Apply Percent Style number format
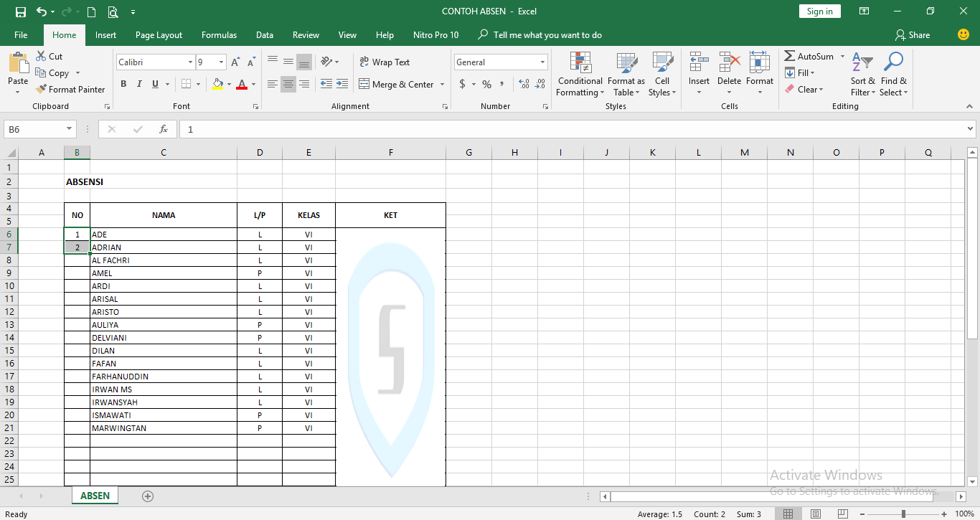The width and height of the screenshot is (980, 520). pyautogui.click(x=486, y=84)
